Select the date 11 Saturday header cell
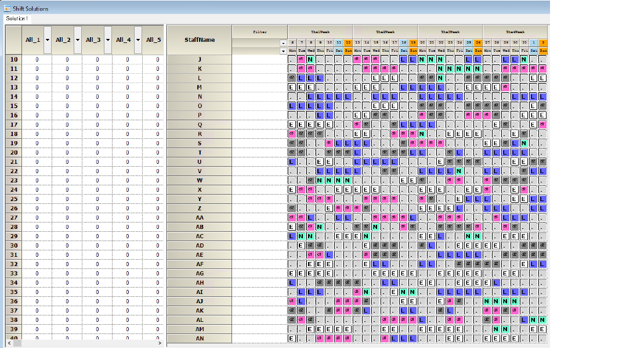The height and width of the screenshot is (348, 644). 338,42
